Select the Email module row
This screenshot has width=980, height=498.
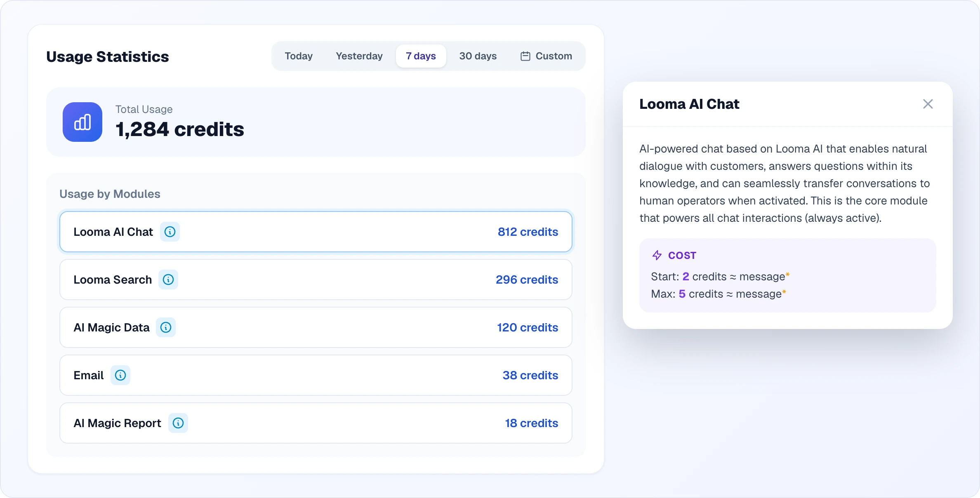[x=316, y=375]
